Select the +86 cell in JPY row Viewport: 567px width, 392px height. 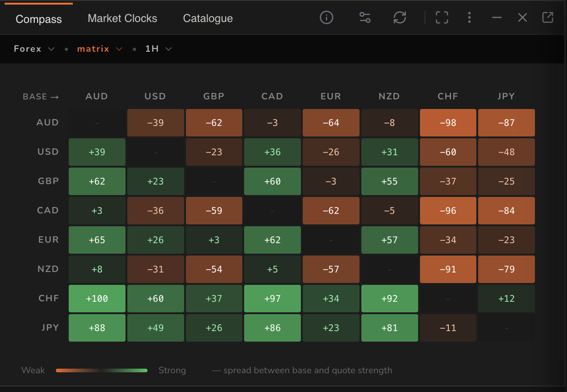click(273, 328)
